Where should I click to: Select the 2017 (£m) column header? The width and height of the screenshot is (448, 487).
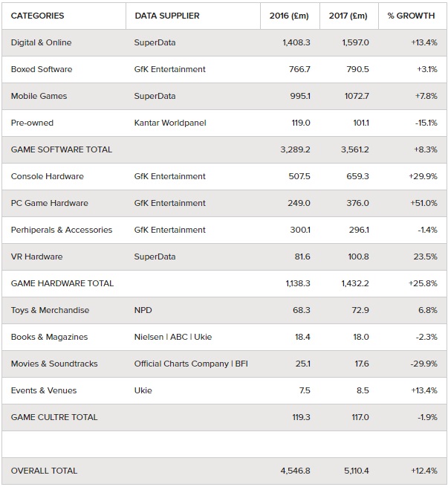pos(348,16)
